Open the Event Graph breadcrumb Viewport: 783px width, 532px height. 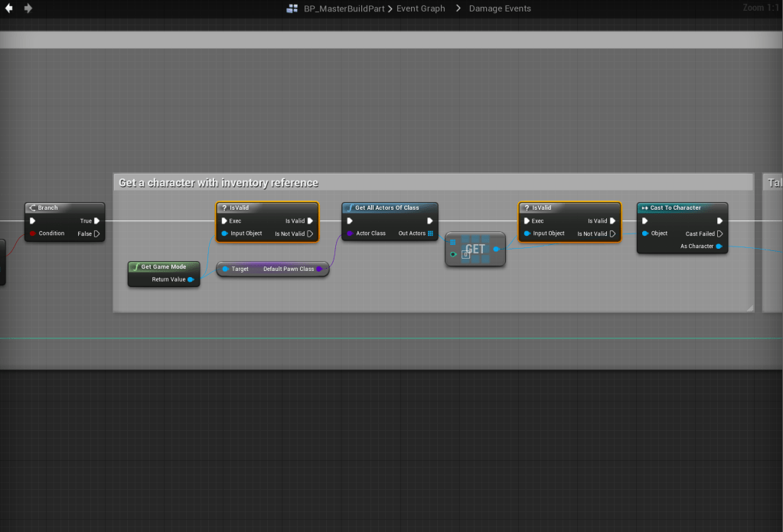point(420,8)
